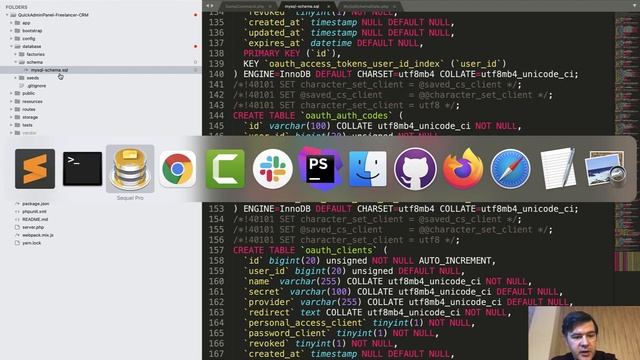Launch Terminal from the Dock
Viewport: 640px width, 360px height.
82,169
